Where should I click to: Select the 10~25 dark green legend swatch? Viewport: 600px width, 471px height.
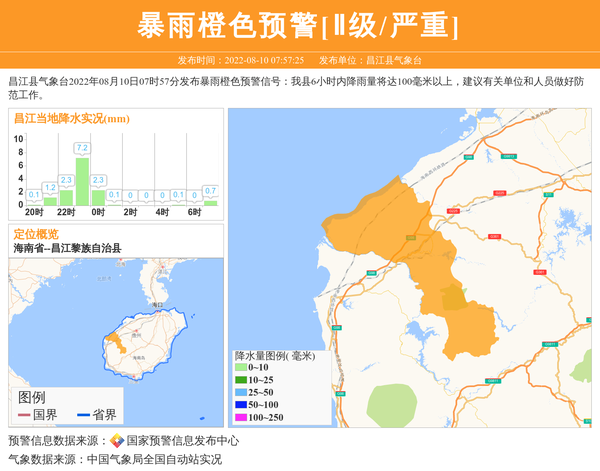241,380
